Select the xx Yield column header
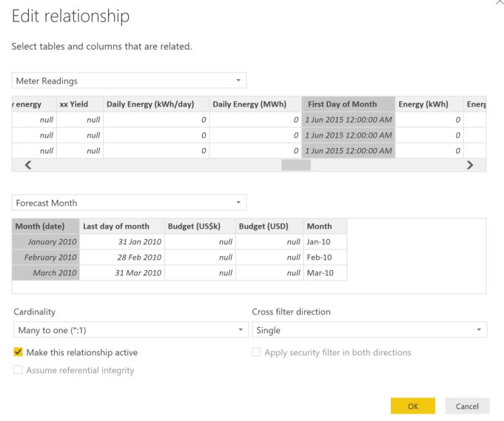504x421 pixels. pyautogui.click(x=80, y=104)
